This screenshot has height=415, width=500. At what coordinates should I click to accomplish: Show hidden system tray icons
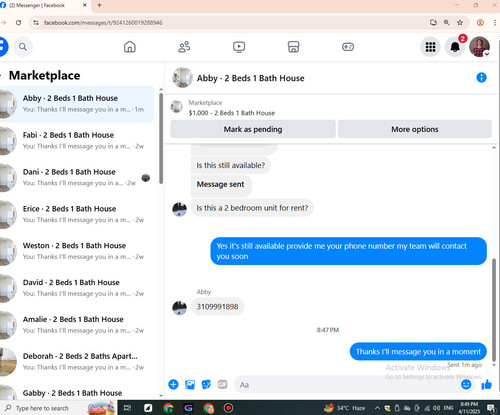[x=377, y=408]
